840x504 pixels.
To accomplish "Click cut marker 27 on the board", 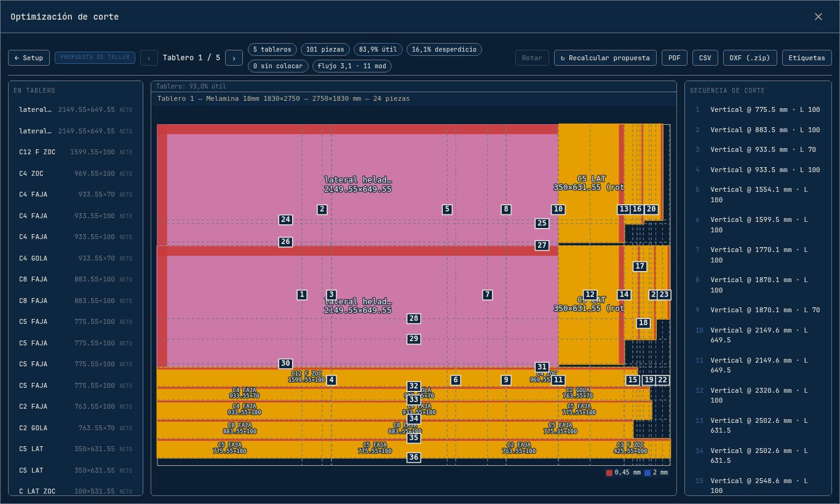I will point(542,245).
